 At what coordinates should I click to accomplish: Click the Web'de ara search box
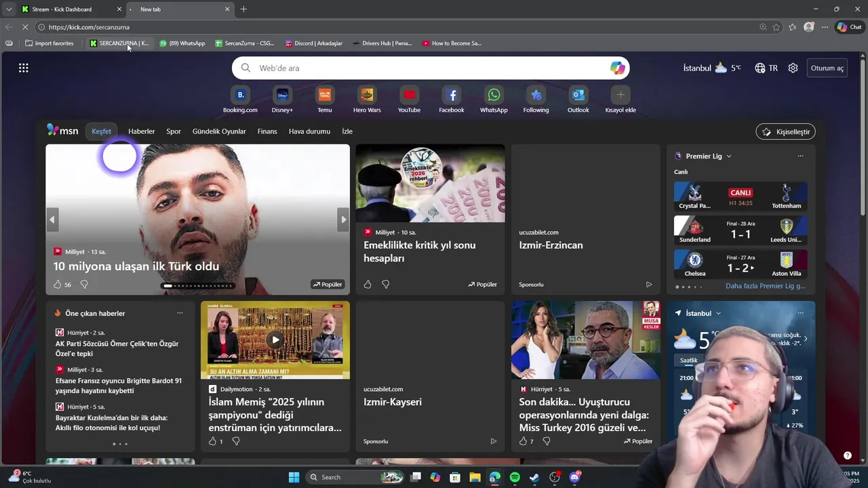pyautogui.click(x=431, y=68)
